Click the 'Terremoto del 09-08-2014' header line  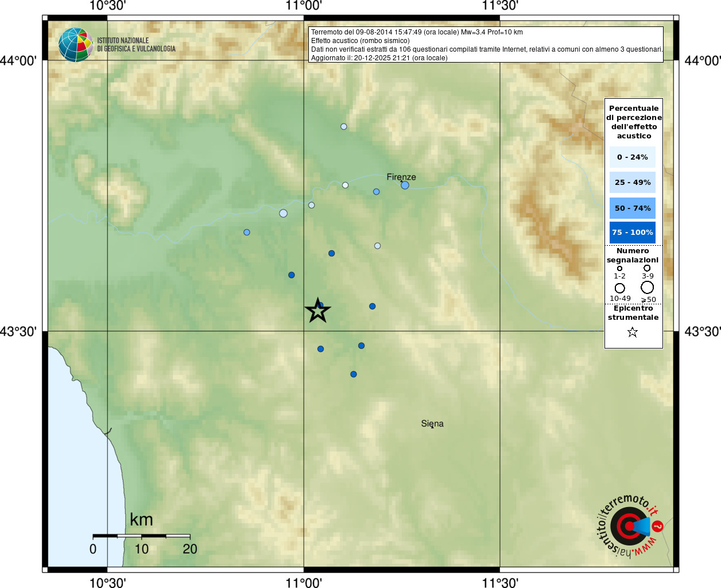(x=417, y=32)
